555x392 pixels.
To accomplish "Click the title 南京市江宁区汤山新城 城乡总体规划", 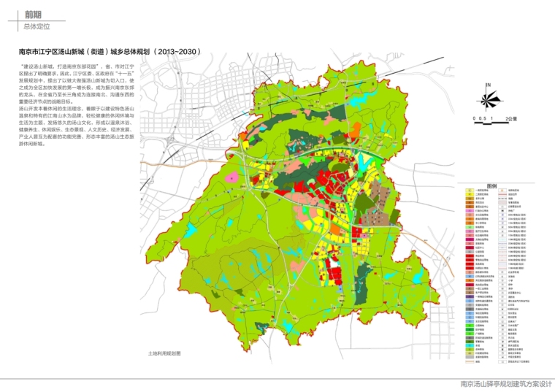I will pyautogui.click(x=108, y=53).
